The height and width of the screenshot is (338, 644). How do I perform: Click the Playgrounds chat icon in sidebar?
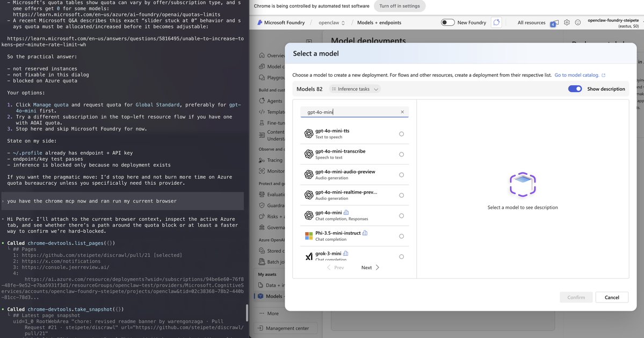(262, 77)
